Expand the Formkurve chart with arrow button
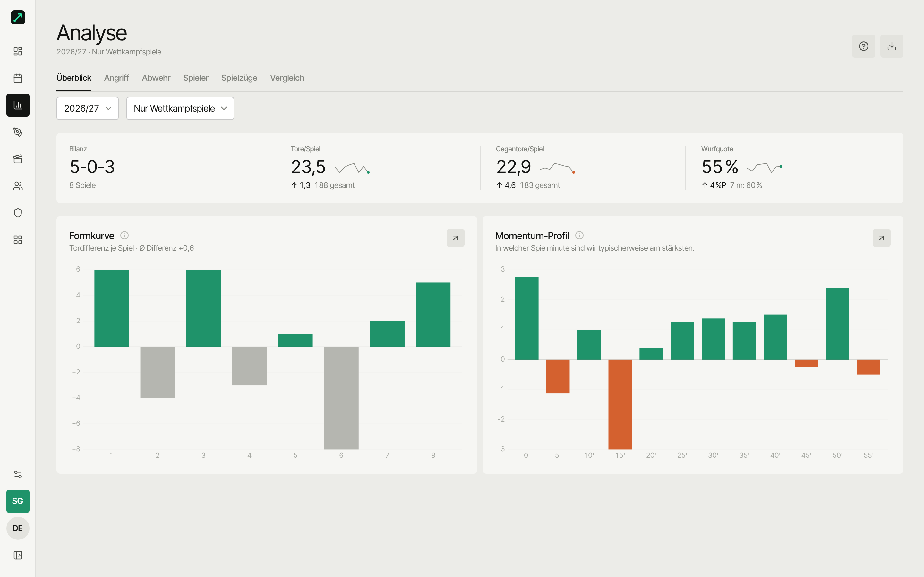 [x=455, y=238]
